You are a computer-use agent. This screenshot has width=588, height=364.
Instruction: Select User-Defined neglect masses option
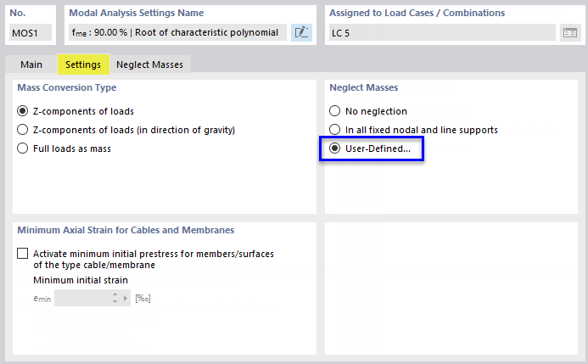pyautogui.click(x=334, y=148)
